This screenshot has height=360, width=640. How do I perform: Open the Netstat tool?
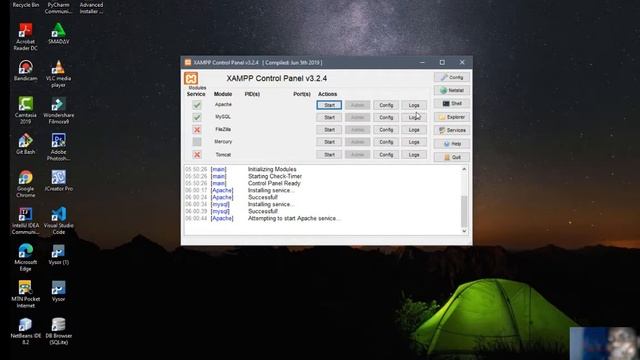point(452,90)
